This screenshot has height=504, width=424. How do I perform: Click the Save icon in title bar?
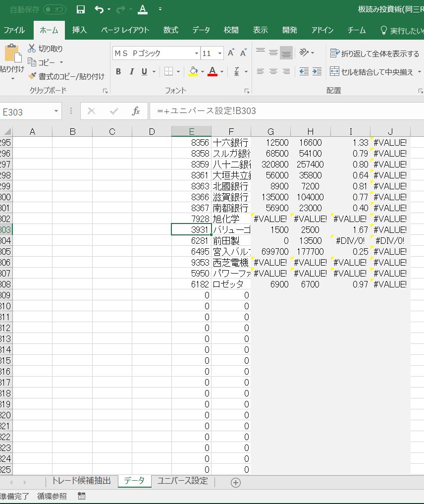coord(81,9)
